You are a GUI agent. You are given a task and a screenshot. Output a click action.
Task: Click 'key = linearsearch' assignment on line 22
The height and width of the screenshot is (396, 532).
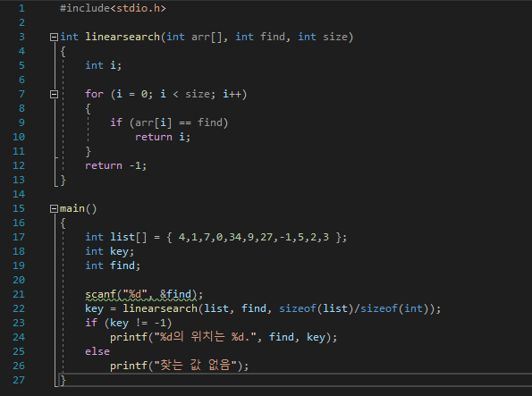[x=141, y=308]
